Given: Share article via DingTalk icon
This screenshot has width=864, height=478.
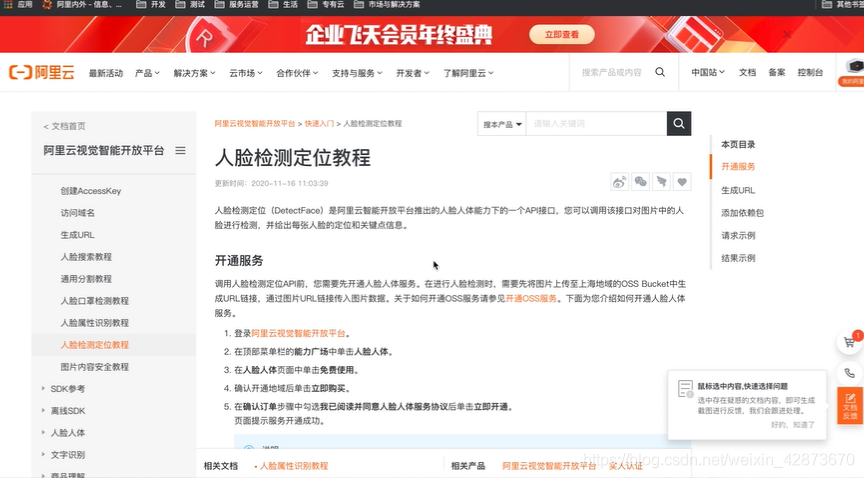Looking at the screenshot, I should 661,182.
